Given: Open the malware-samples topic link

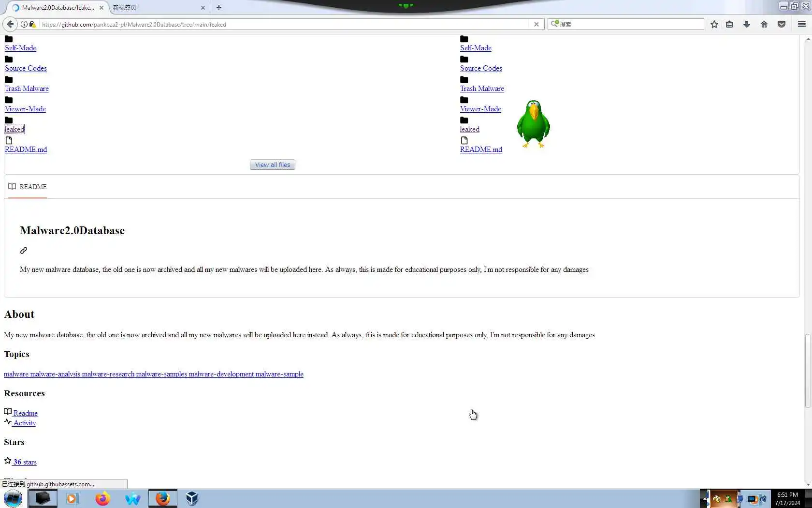Looking at the screenshot, I should pos(161,374).
